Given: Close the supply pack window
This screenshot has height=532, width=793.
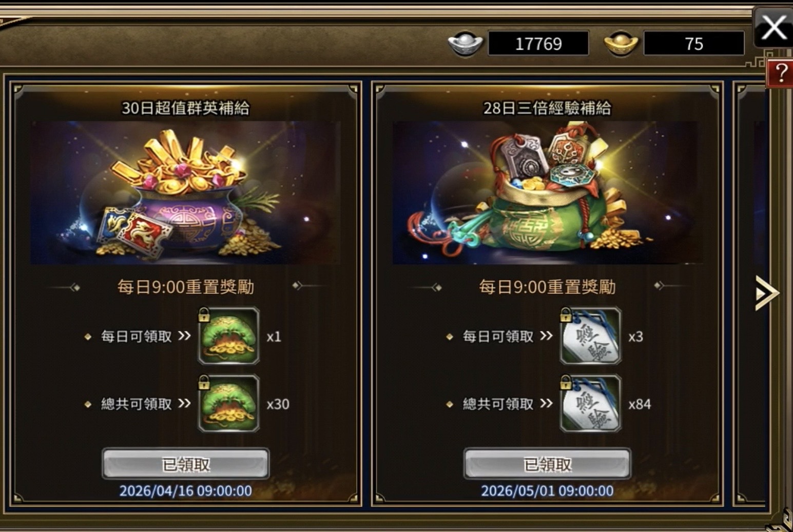Looking at the screenshot, I should tap(773, 28).
